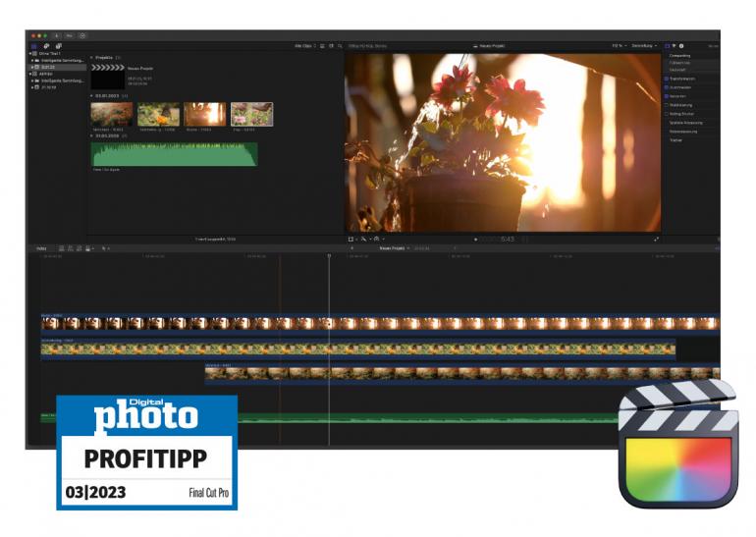This screenshot has width=756, height=537.
Task: Toggle the Transformation checkbox in inspector
Action: pos(667,79)
